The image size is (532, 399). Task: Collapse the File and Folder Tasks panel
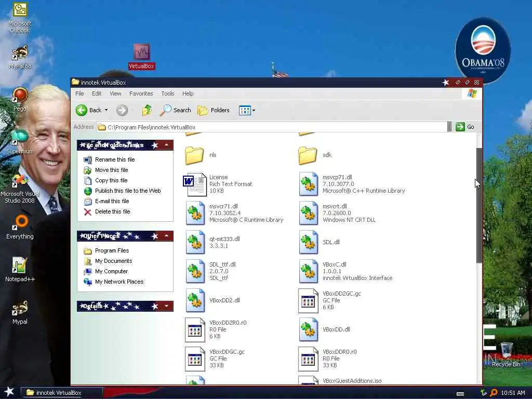point(167,145)
